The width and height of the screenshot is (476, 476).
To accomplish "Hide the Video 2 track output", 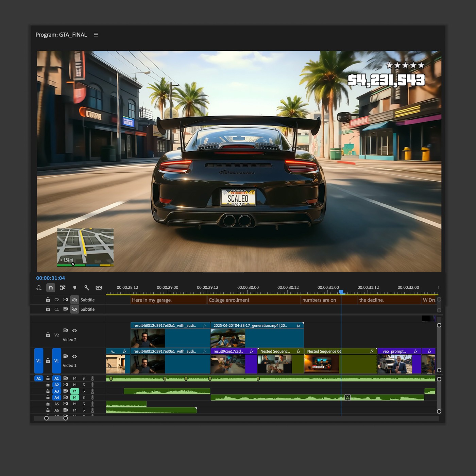I will point(74,330).
